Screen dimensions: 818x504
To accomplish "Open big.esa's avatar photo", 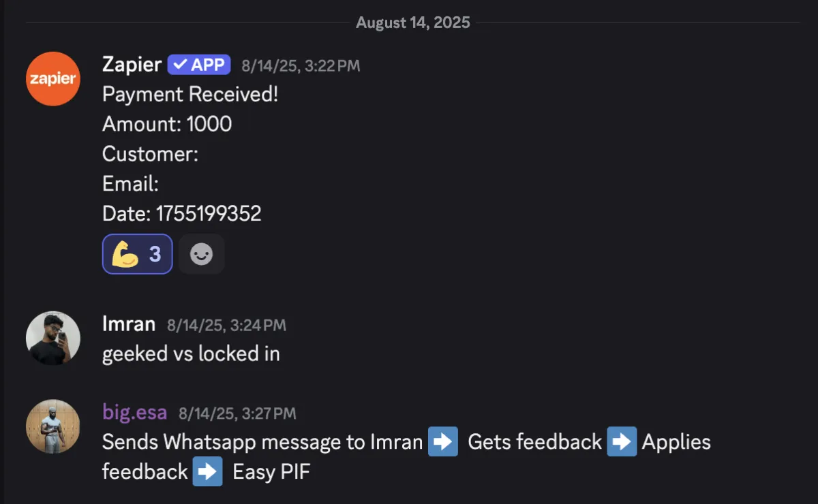I will click(x=53, y=426).
